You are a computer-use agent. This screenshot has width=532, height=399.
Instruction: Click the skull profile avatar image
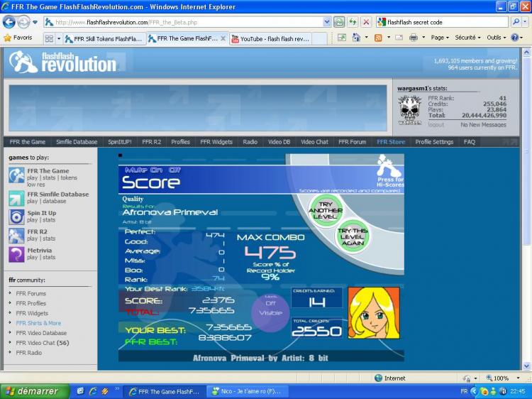(410, 111)
